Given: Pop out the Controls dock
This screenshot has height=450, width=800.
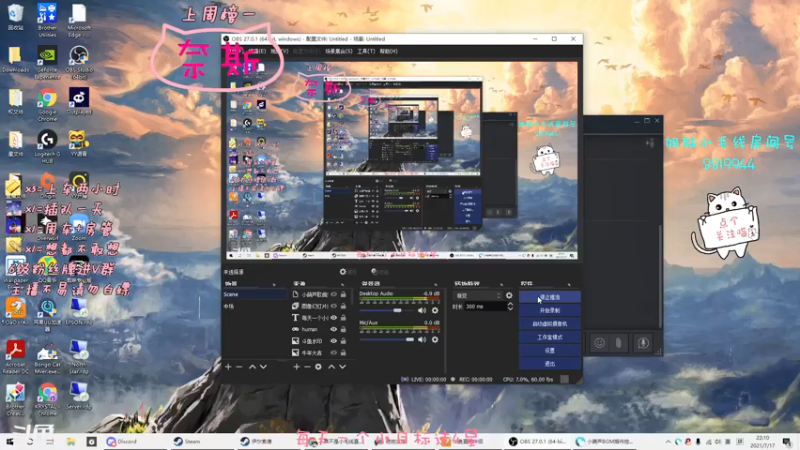Looking at the screenshot, I should [x=569, y=284].
